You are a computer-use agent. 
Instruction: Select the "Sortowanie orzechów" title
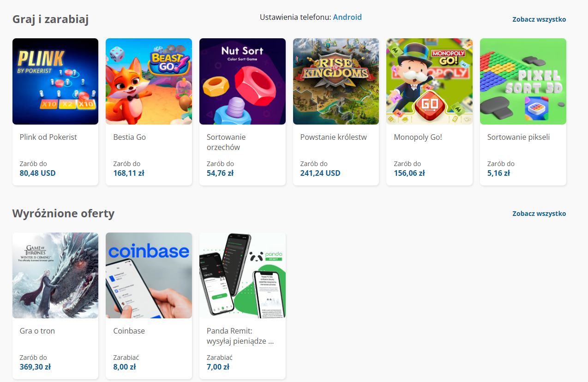pyautogui.click(x=226, y=142)
